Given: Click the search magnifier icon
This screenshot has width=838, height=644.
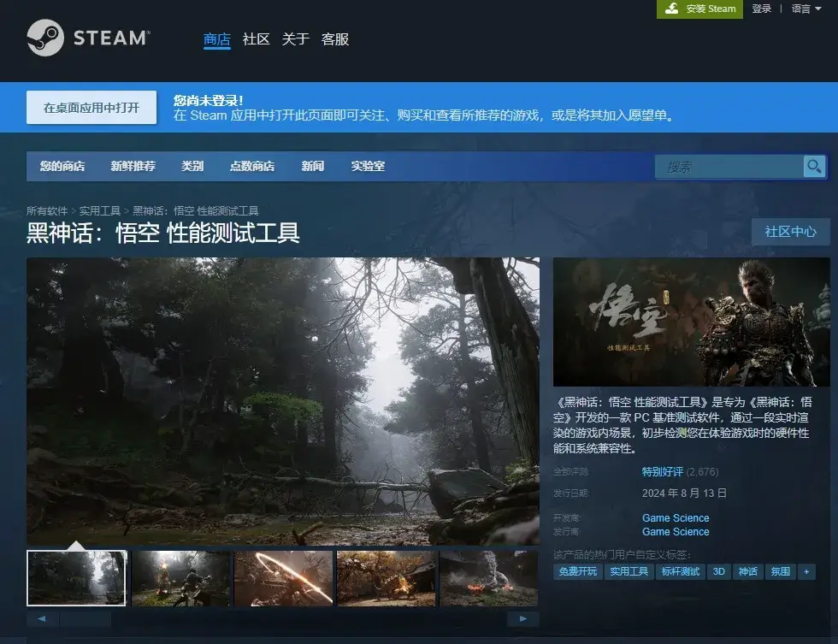Looking at the screenshot, I should pyautogui.click(x=814, y=167).
